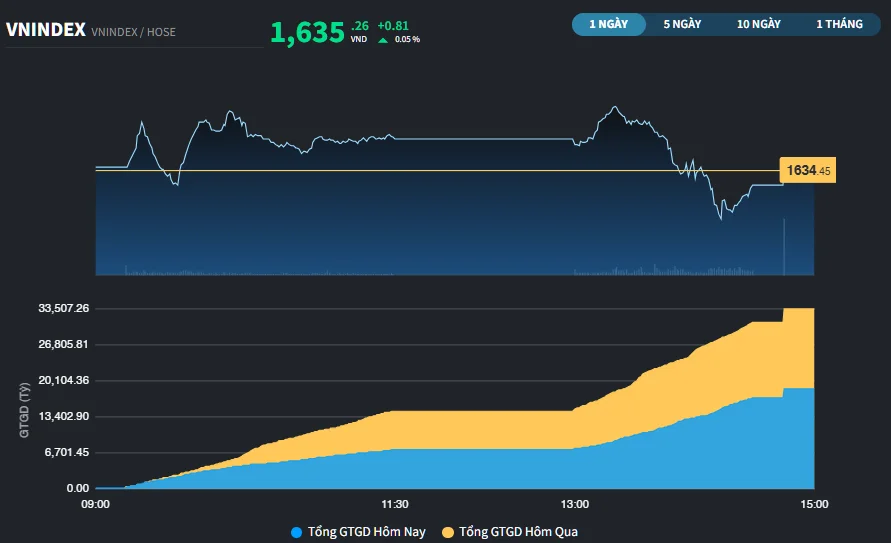The height and width of the screenshot is (543, 891).
Task: Switch to the 10 NGÀY tab
Action: tap(759, 24)
